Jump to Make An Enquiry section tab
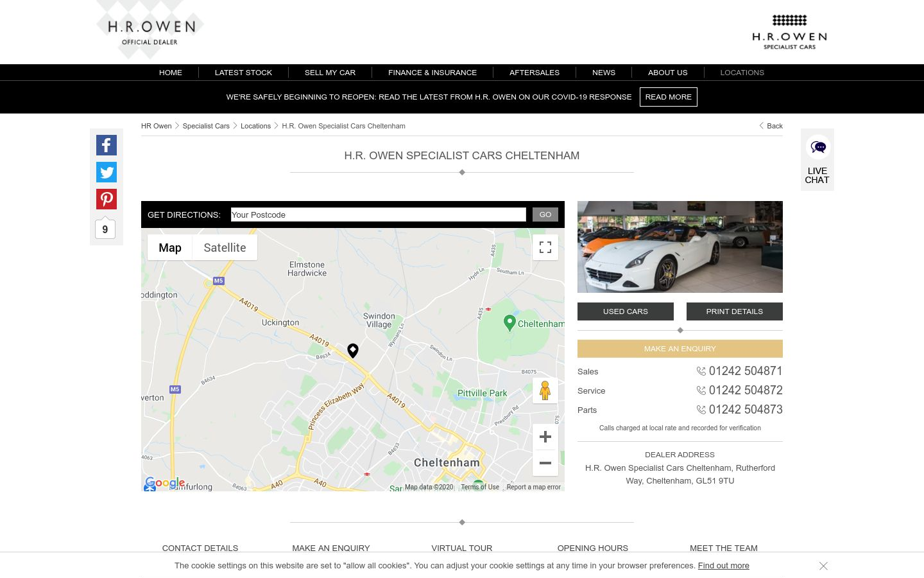 point(331,548)
